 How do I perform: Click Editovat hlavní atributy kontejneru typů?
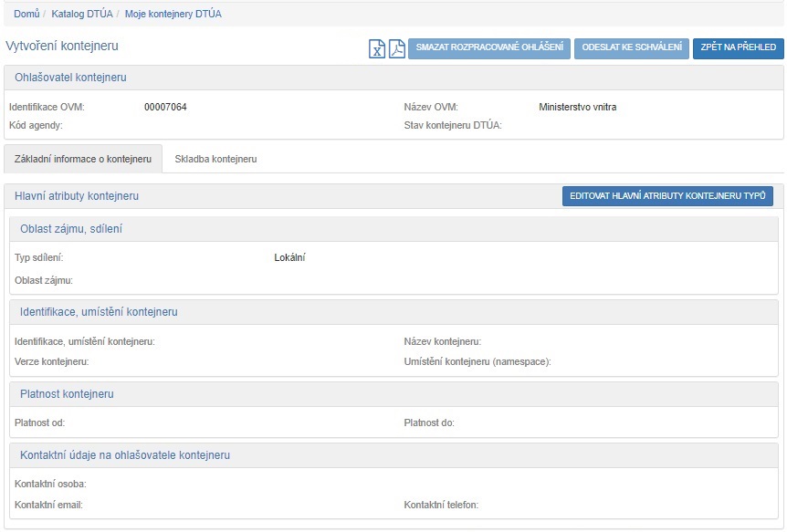pyautogui.click(x=667, y=196)
